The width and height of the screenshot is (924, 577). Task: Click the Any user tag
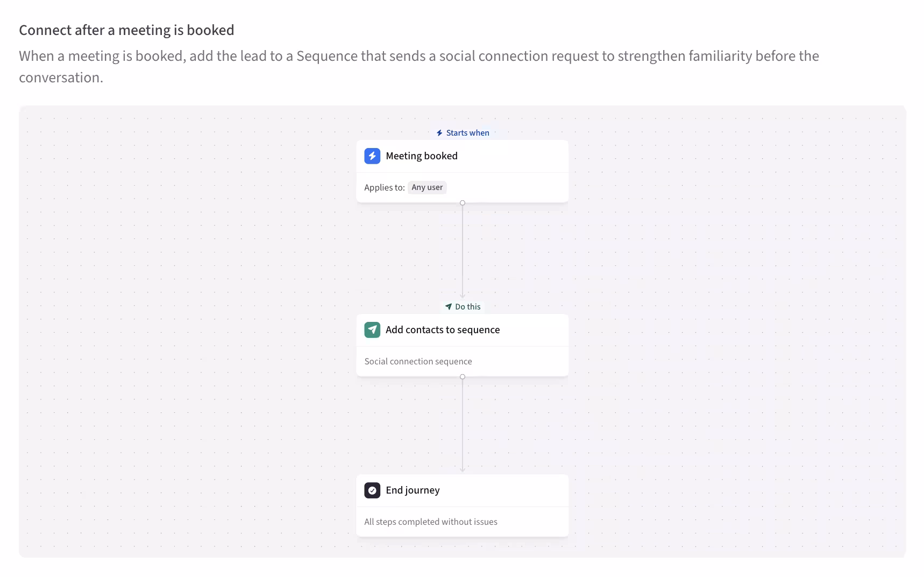click(427, 187)
